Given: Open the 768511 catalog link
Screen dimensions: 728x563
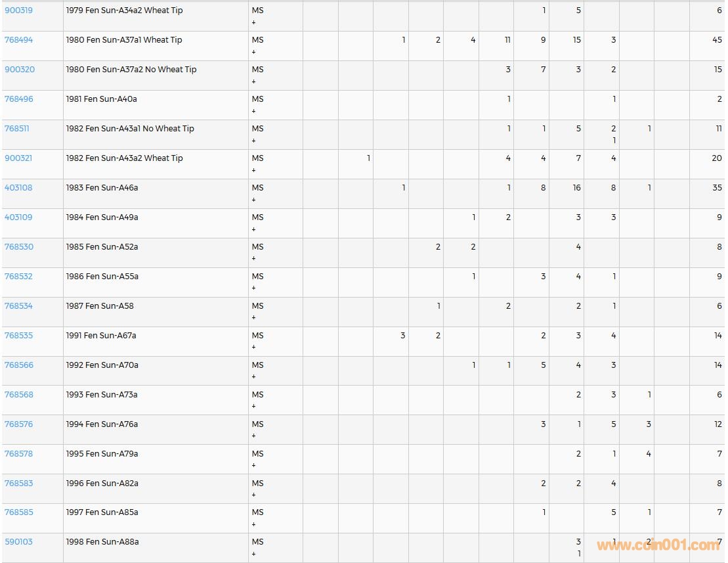Looking at the screenshot, I should (x=17, y=129).
